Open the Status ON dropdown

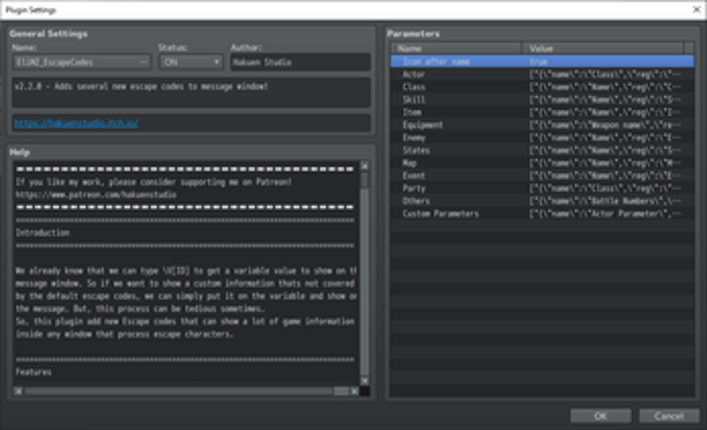(191, 62)
